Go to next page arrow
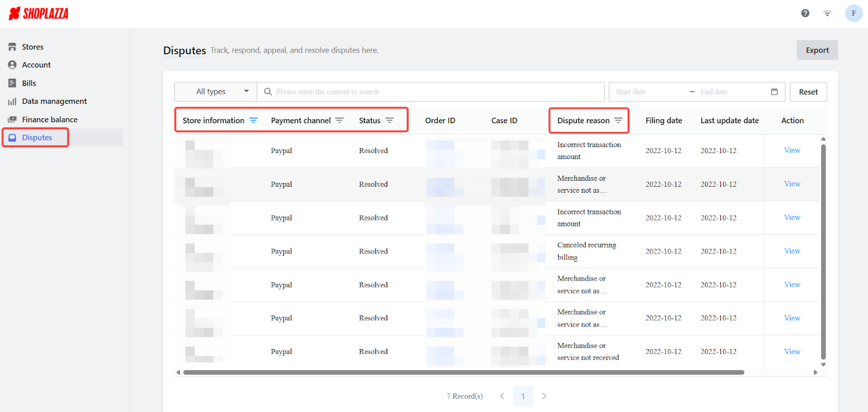The image size is (868, 412). click(x=544, y=396)
